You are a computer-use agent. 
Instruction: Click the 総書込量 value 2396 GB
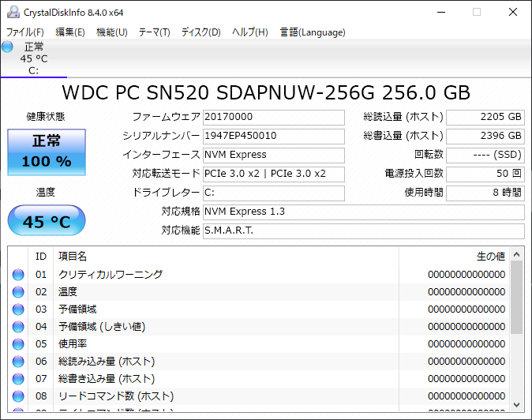[x=485, y=137]
